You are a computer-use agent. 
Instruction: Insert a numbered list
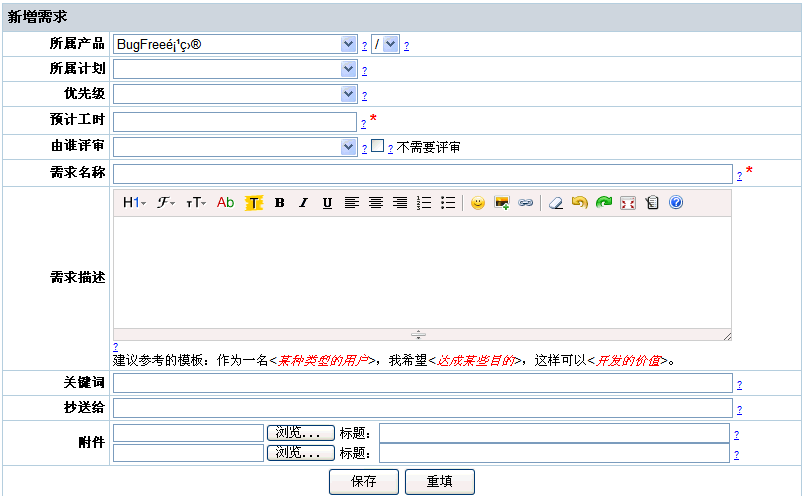tap(424, 202)
